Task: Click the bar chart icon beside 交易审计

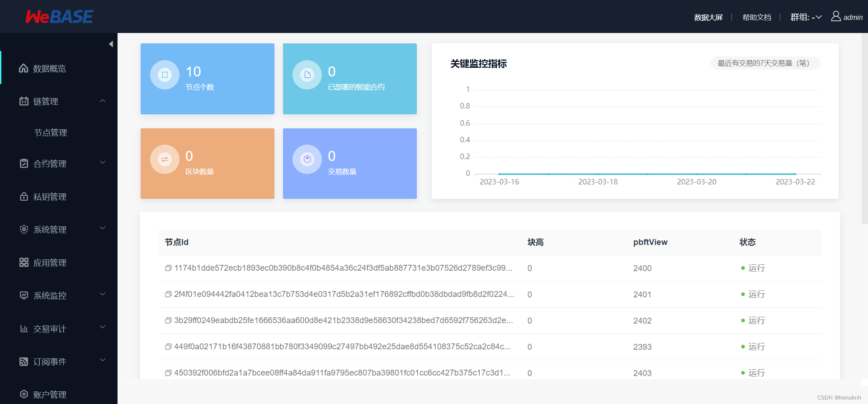Action: coord(24,329)
